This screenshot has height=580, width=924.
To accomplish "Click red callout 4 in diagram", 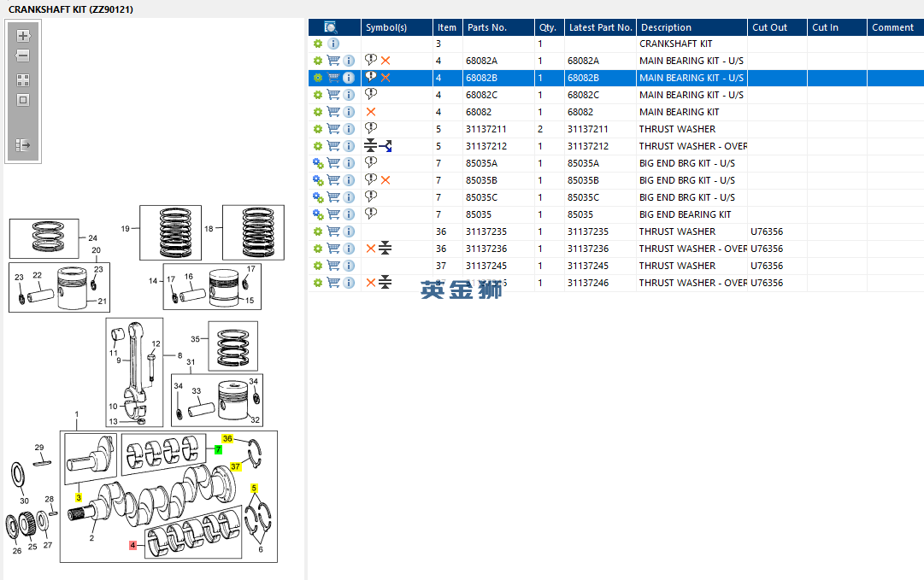I will click(132, 545).
